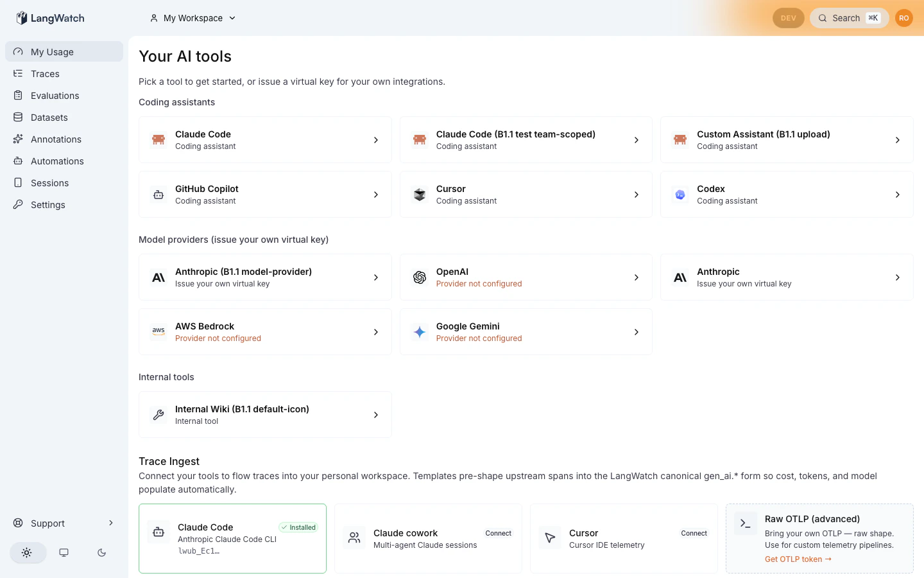Click the Cursor cube icon
The width and height of the screenshot is (924, 578).
click(x=420, y=195)
